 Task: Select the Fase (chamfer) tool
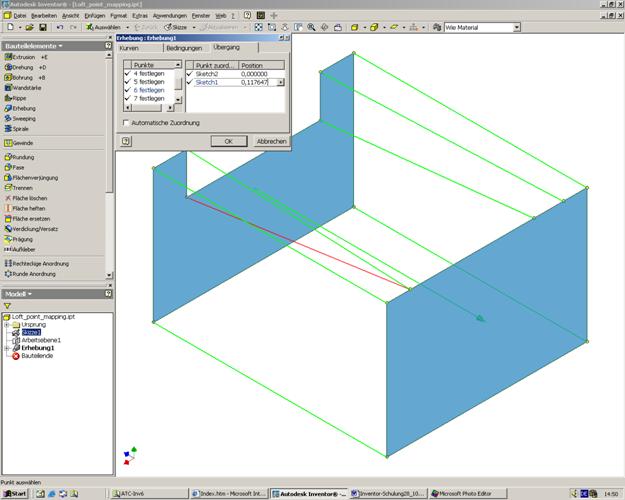point(14,167)
